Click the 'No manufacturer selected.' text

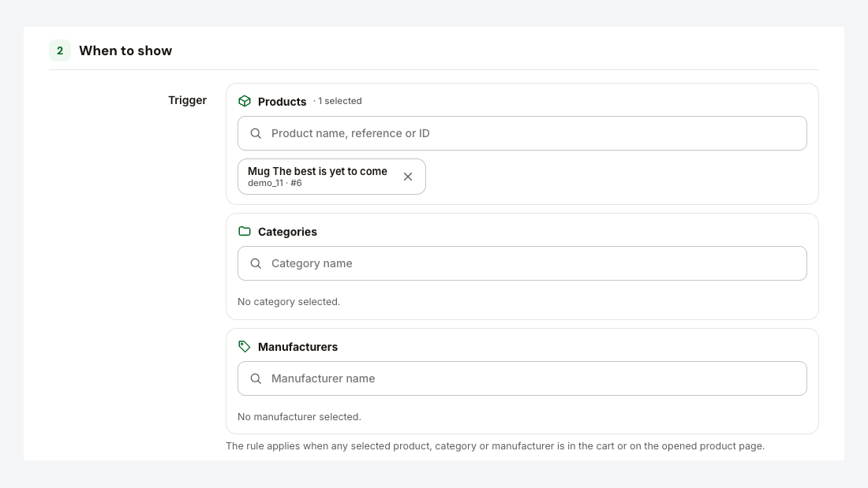pyautogui.click(x=300, y=416)
